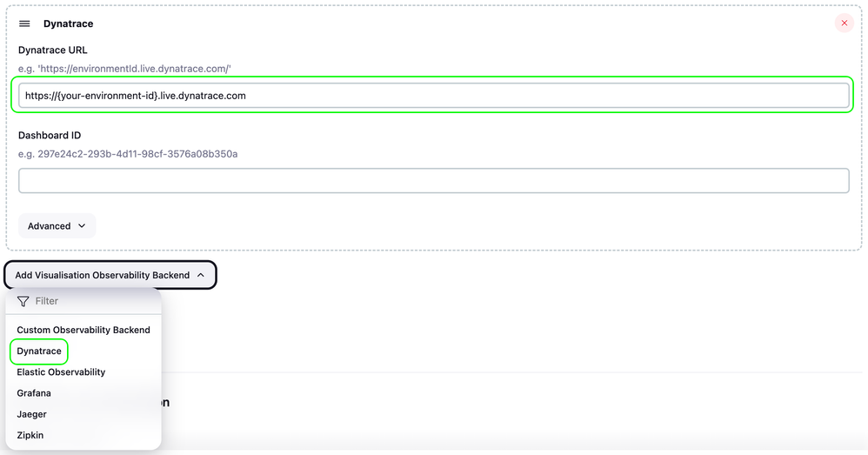Remove the Dynatrace backend with red X

844,23
